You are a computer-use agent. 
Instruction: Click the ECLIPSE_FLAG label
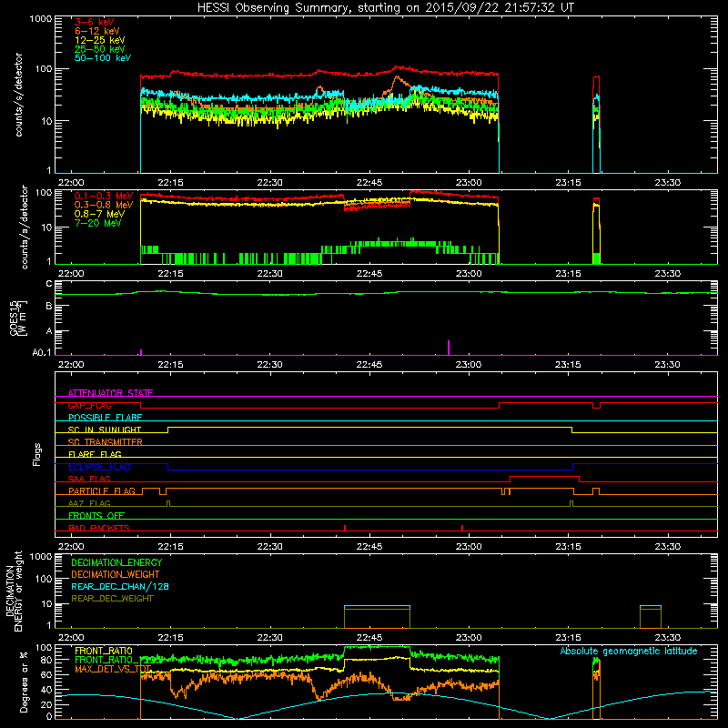(99, 467)
